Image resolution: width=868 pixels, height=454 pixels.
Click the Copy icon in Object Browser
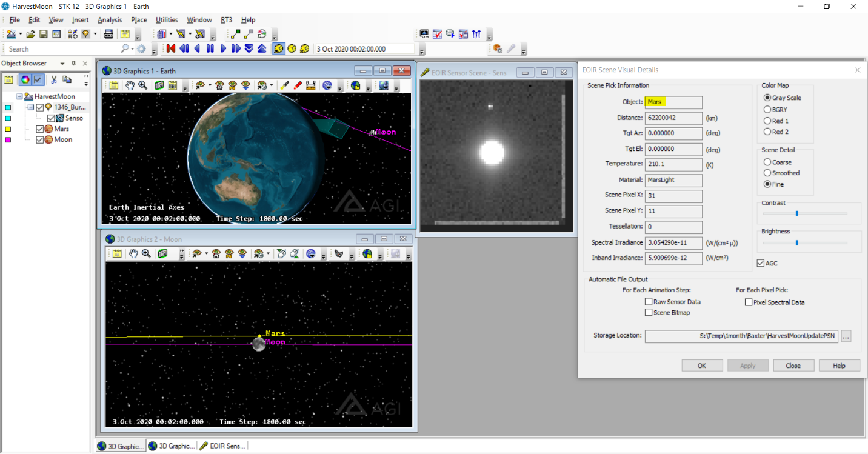(x=67, y=79)
